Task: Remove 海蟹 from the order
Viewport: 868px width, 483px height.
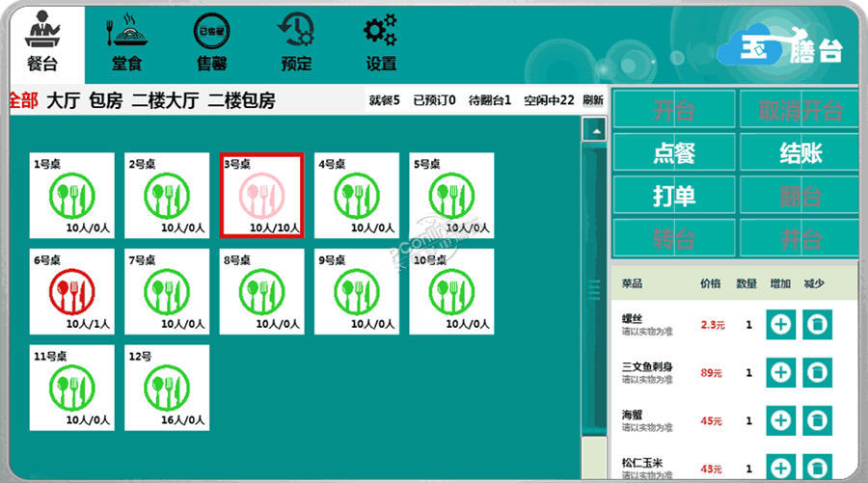Action: coord(817,420)
